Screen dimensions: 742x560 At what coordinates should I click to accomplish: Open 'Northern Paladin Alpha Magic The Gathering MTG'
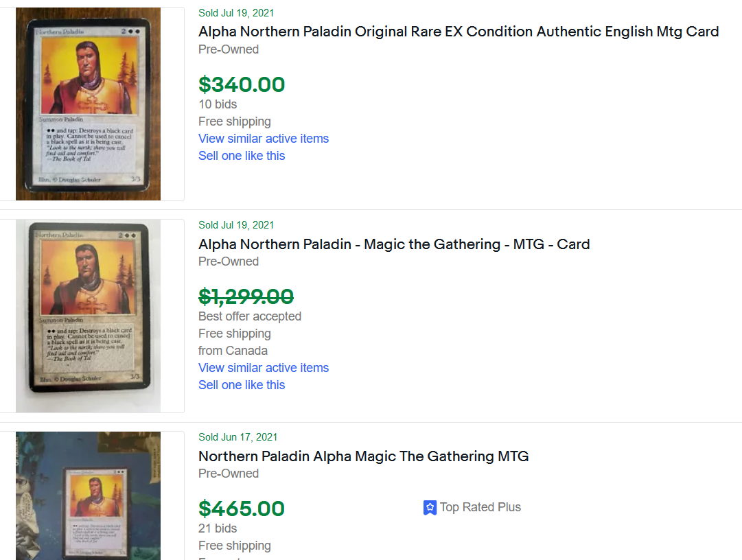click(363, 456)
